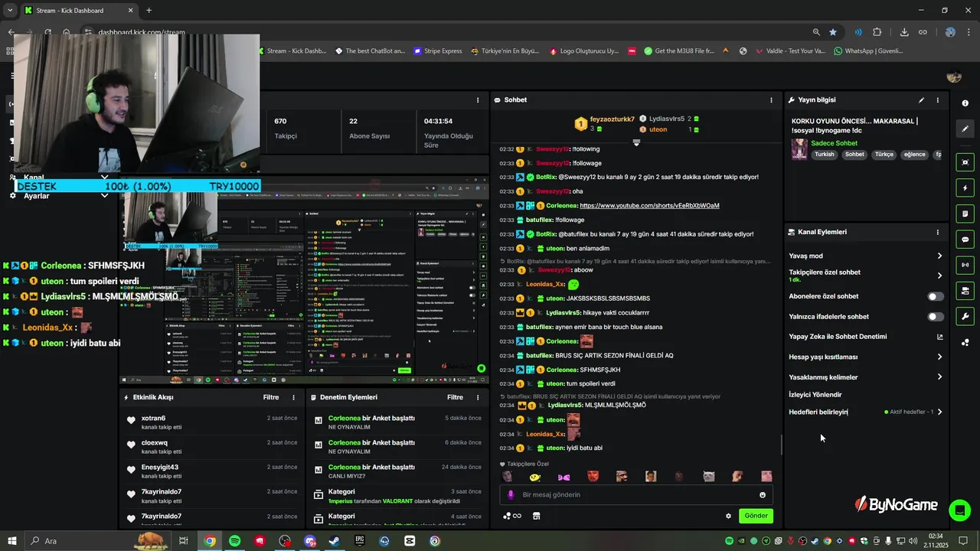Select the eğlence tag chip

(x=914, y=155)
